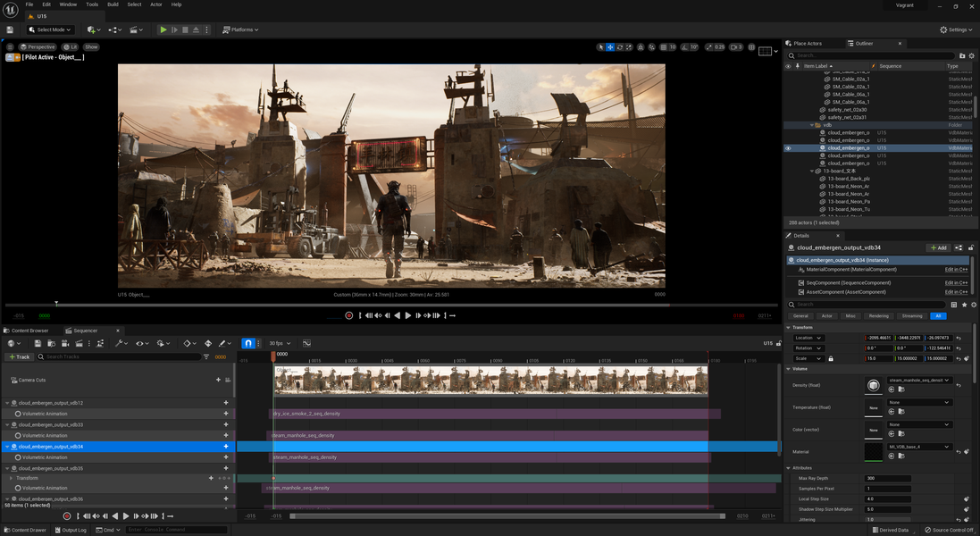Click the Max Ray Depth value field
This screenshot has width=980, height=536.
888,479
